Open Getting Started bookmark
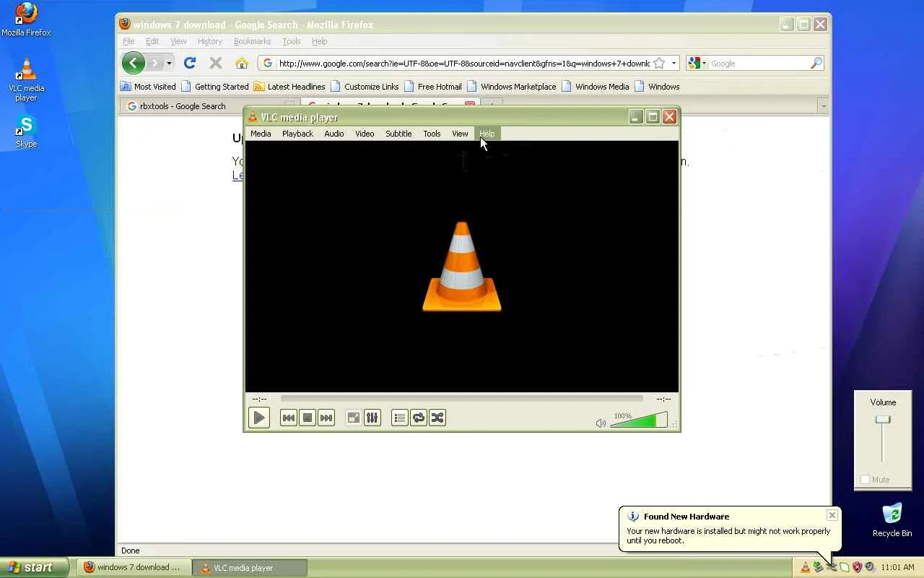The image size is (924, 578). click(215, 87)
